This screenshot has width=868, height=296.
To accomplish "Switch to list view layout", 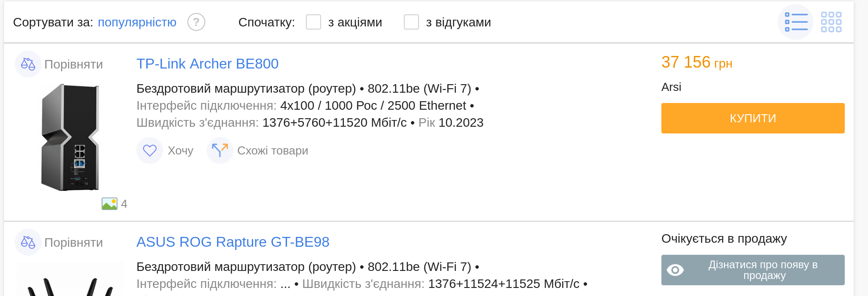I will pos(796,22).
